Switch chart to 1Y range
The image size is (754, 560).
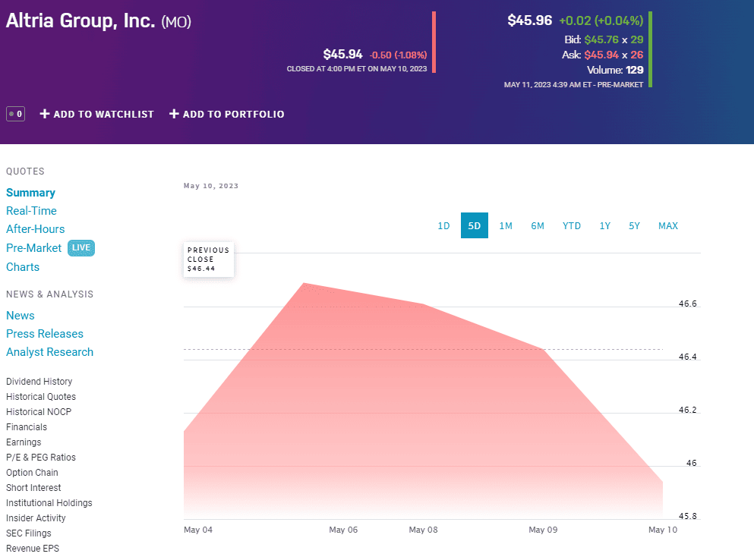click(x=605, y=225)
